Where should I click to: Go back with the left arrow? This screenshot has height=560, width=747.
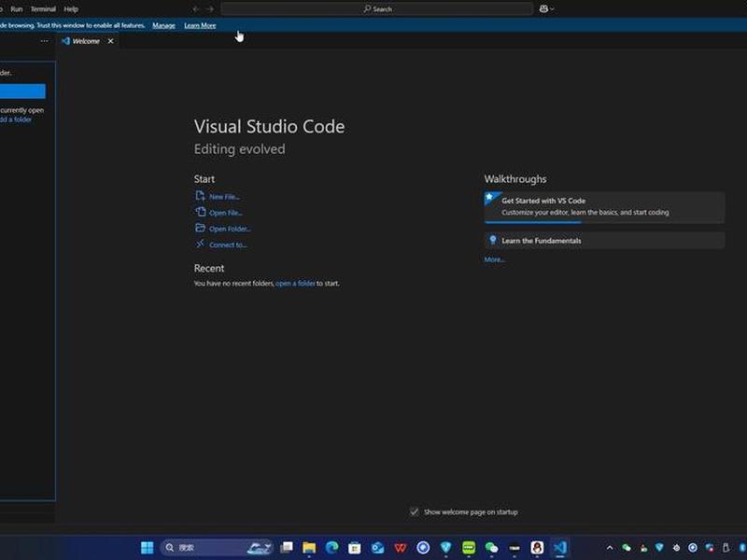[x=196, y=9]
